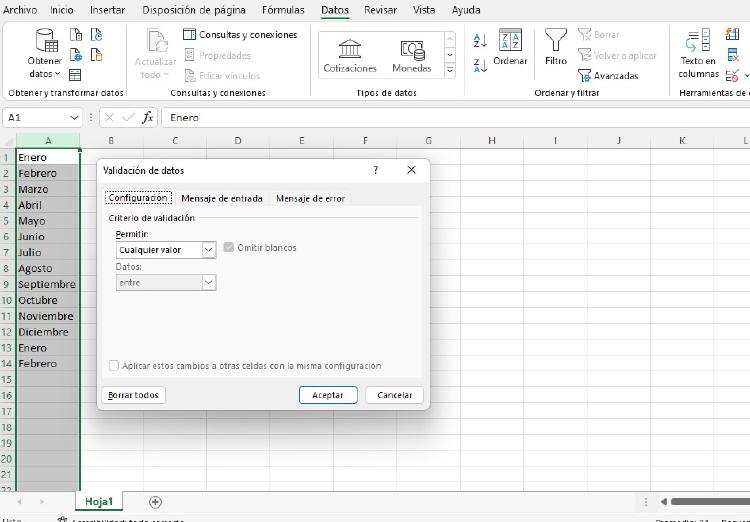Expand the Name Box dropdown arrow

tap(75, 118)
